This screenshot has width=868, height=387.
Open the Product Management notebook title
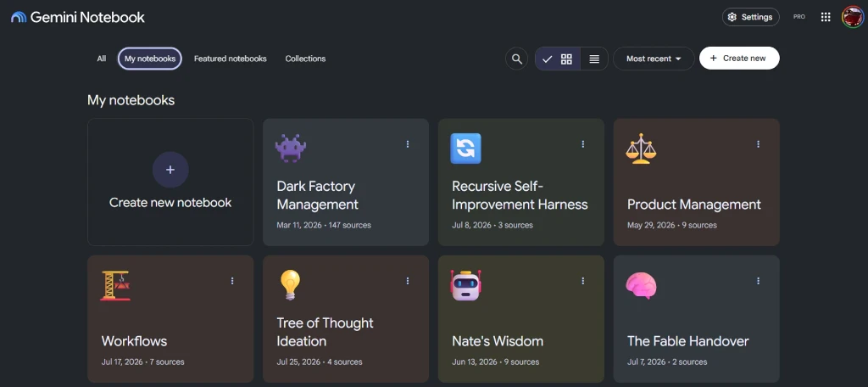pos(694,205)
